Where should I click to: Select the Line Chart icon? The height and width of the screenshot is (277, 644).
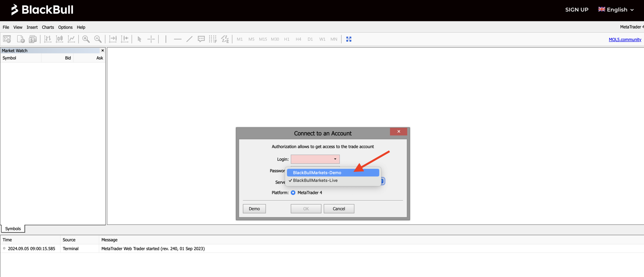[x=71, y=39]
